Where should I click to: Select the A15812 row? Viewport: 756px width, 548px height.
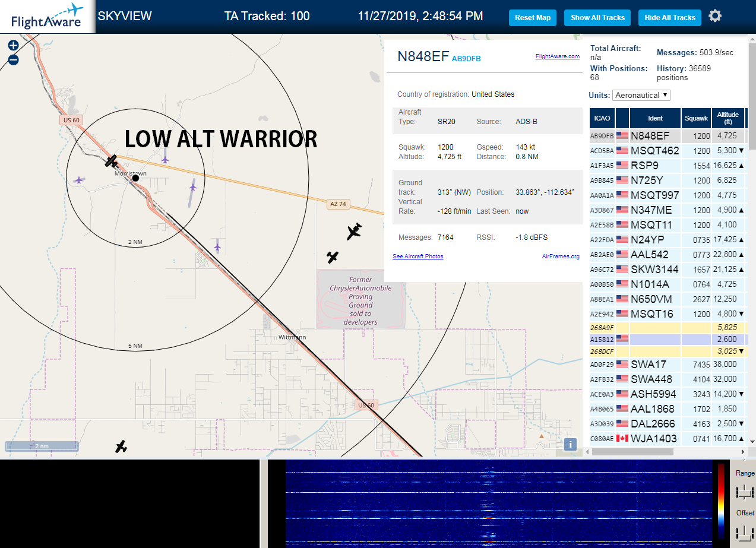coord(668,339)
